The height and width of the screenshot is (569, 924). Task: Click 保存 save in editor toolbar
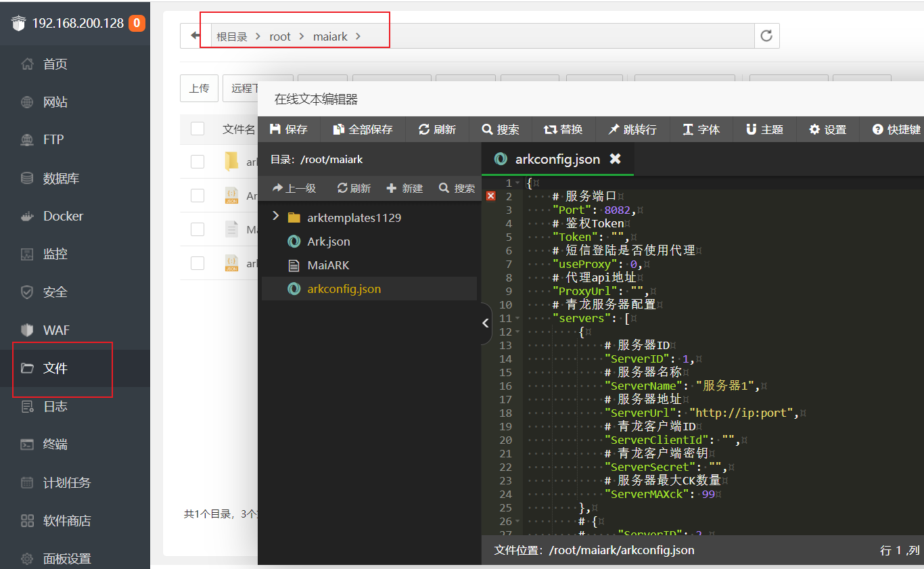289,129
